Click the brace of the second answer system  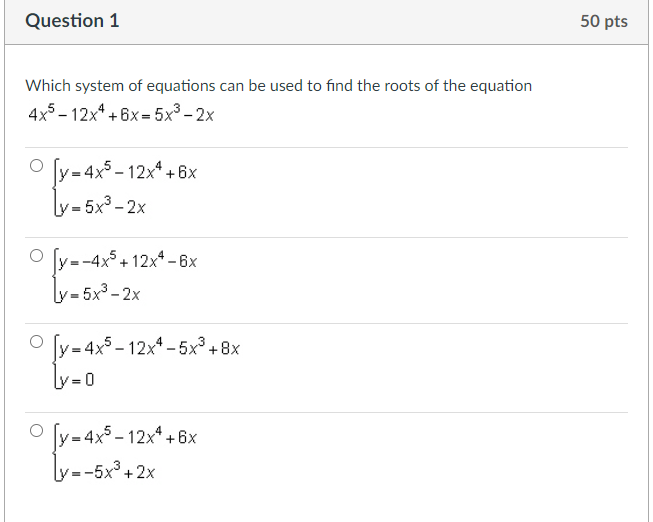(55, 276)
